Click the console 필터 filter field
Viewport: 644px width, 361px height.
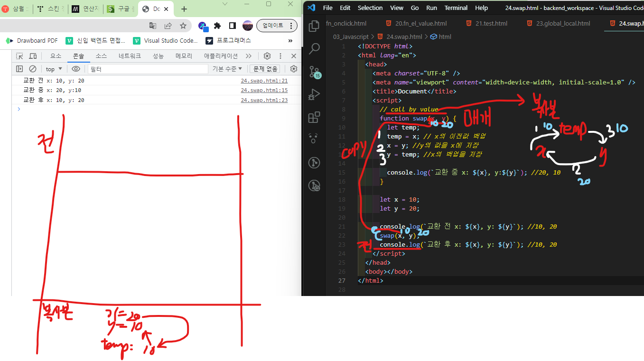pyautogui.click(x=148, y=69)
